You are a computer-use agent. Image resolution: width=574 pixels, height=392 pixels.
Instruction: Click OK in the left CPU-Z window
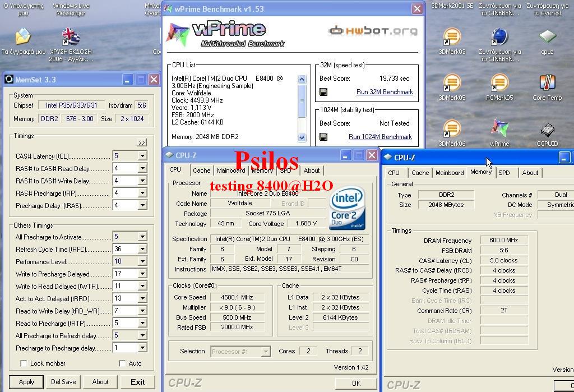coord(356,383)
